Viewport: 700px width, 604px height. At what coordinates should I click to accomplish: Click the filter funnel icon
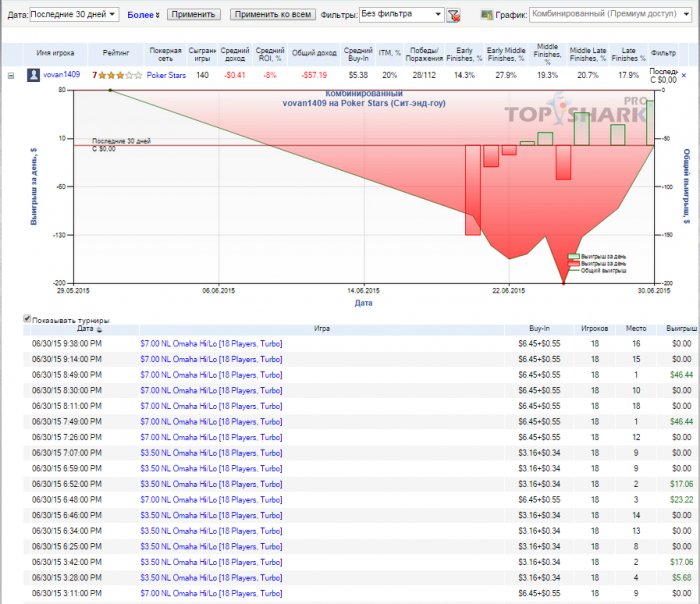click(454, 16)
